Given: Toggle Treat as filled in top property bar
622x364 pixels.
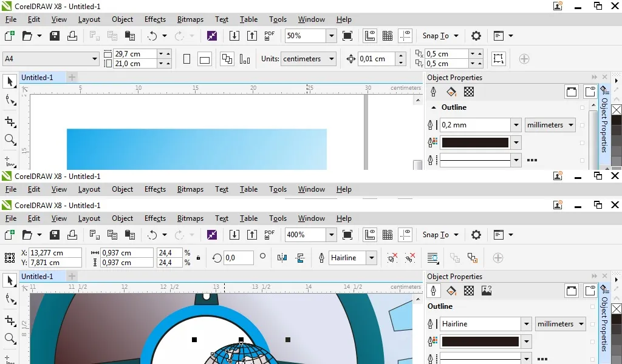Looking at the screenshot, I should coord(499,59).
